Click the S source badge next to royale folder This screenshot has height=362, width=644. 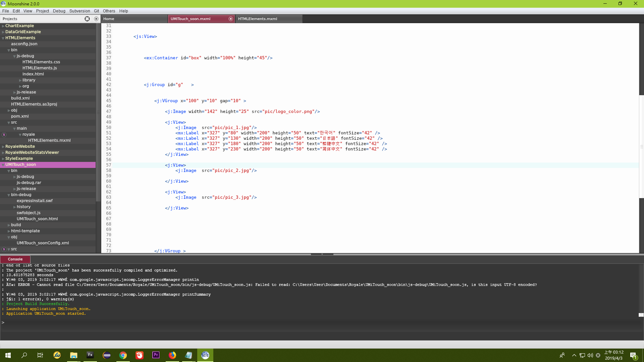coord(4,134)
